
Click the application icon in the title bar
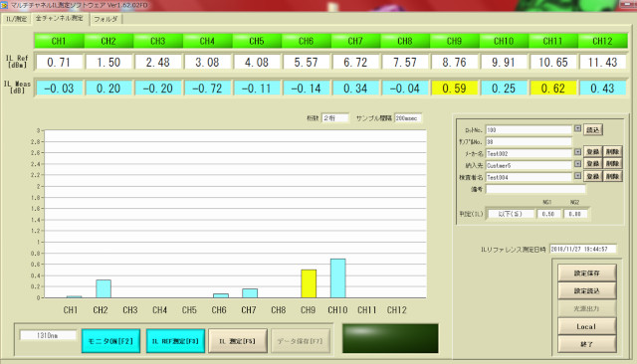tap(4, 5)
